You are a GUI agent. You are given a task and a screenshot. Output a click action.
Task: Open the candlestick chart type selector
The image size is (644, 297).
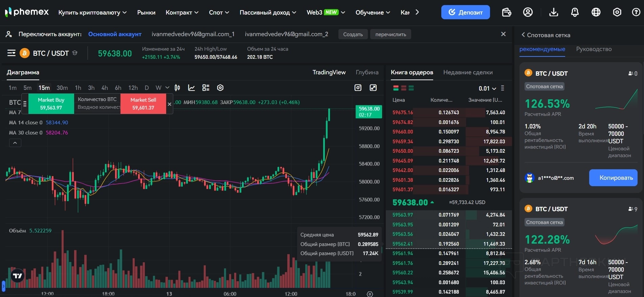tap(177, 88)
